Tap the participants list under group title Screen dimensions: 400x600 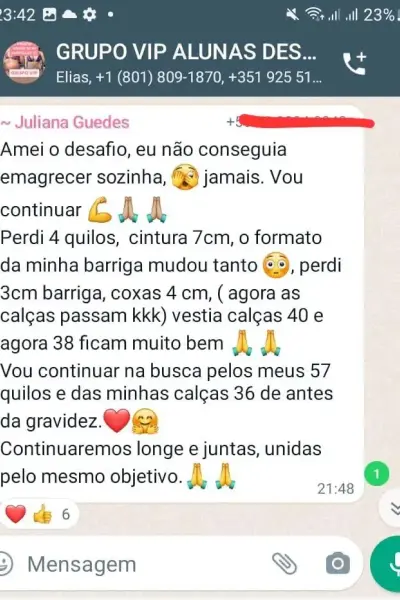[189, 77]
